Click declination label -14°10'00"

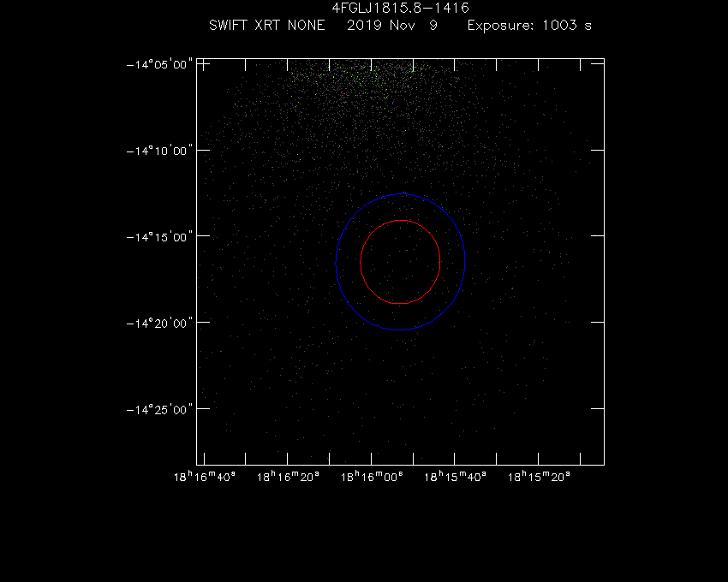click(x=159, y=151)
